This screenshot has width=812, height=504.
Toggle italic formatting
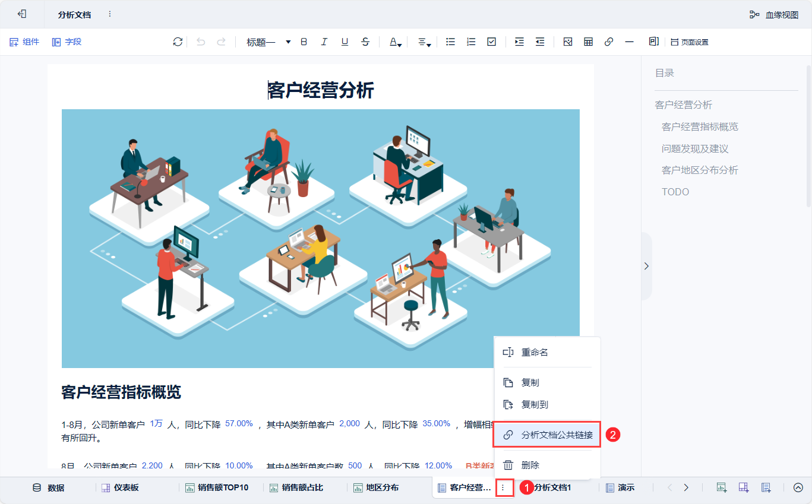[324, 42]
